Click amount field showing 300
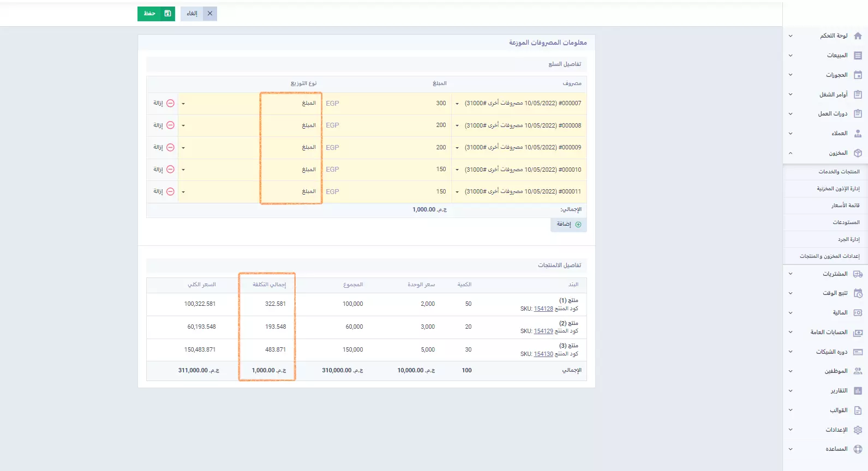The height and width of the screenshot is (471, 868). tap(393, 104)
